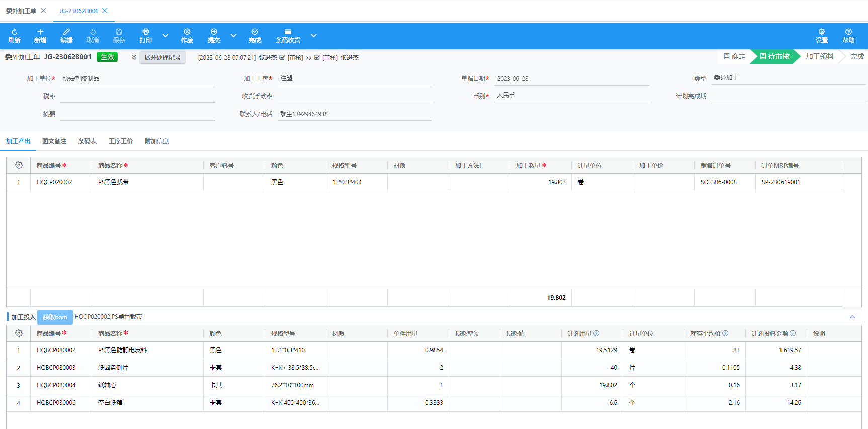
Task: Switch to the 工序工价 tab
Action: coord(121,141)
